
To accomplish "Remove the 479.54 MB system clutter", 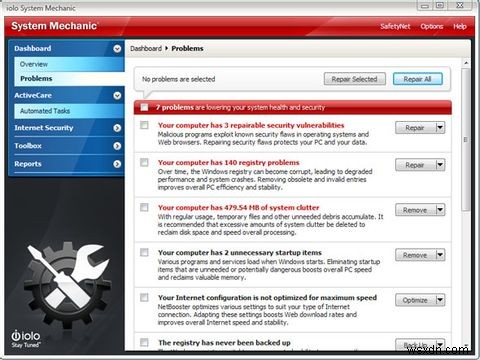I will pyautogui.click(x=415, y=210).
